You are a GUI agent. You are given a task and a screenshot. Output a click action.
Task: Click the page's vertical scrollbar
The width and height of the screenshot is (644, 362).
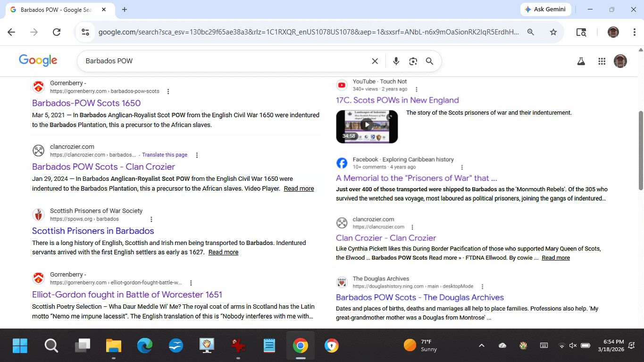pos(640,150)
